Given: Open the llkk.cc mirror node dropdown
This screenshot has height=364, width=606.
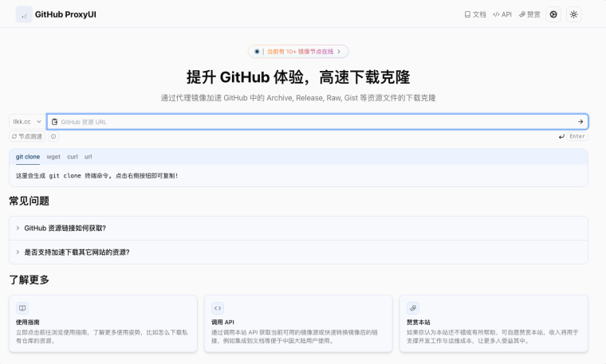Looking at the screenshot, I should click(x=26, y=122).
